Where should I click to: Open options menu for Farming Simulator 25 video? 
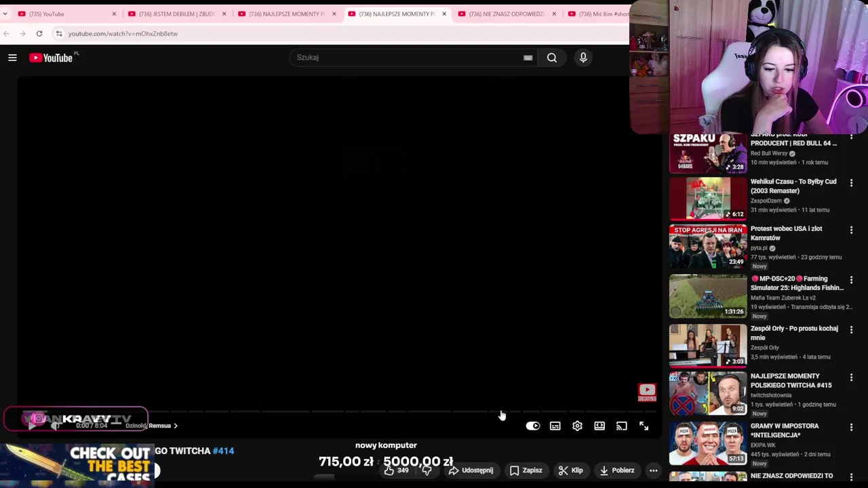pos(851,280)
